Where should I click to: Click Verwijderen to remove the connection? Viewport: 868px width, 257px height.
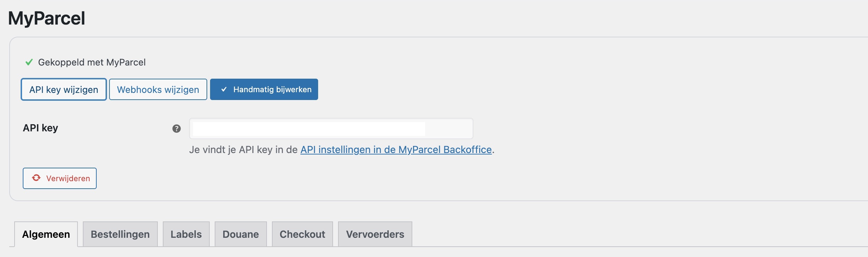(59, 178)
